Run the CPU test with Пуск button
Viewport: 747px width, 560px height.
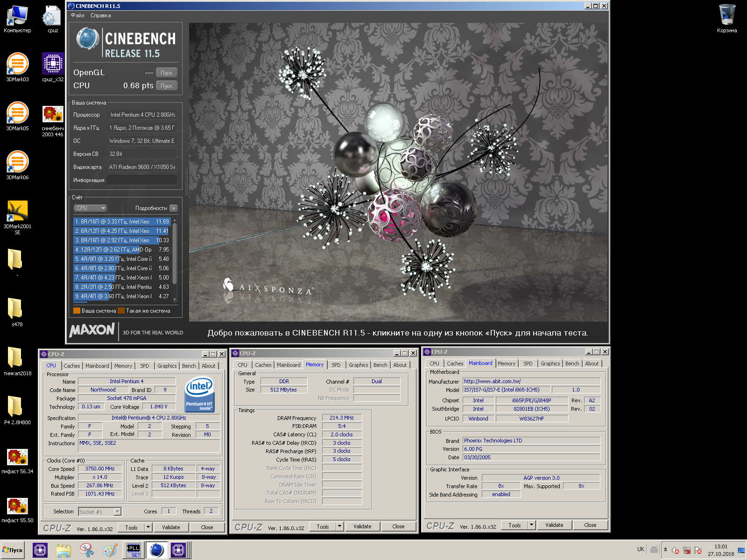point(167,86)
